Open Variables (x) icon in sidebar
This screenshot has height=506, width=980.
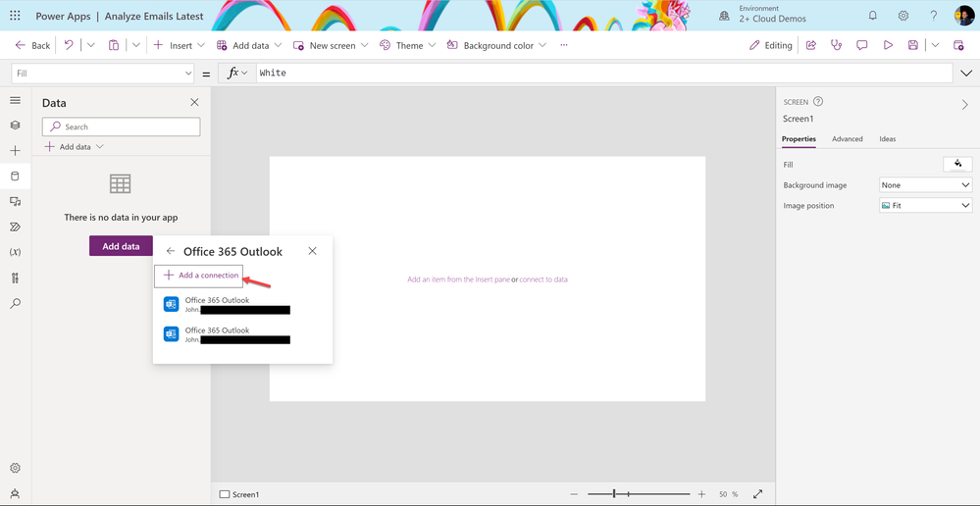pyautogui.click(x=15, y=252)
